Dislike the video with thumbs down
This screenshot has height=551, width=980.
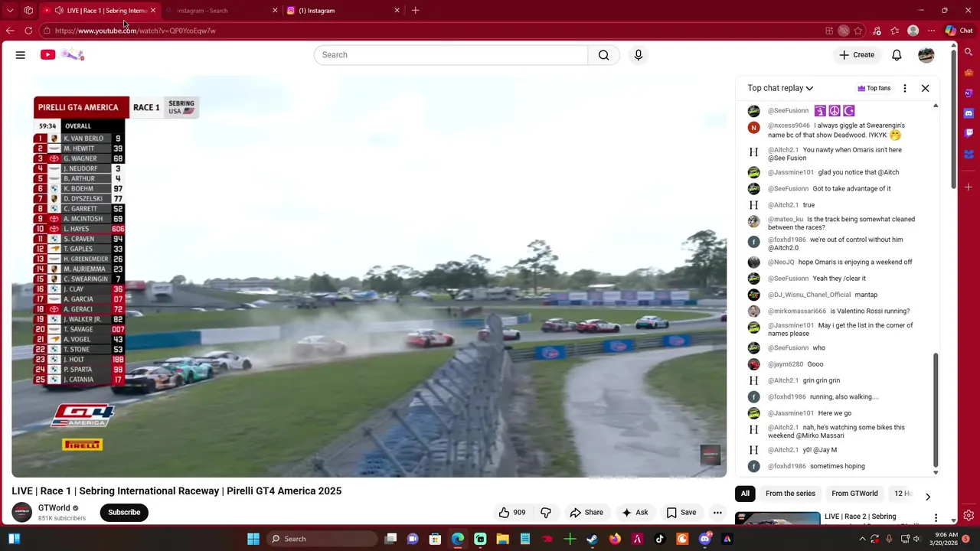546,513
